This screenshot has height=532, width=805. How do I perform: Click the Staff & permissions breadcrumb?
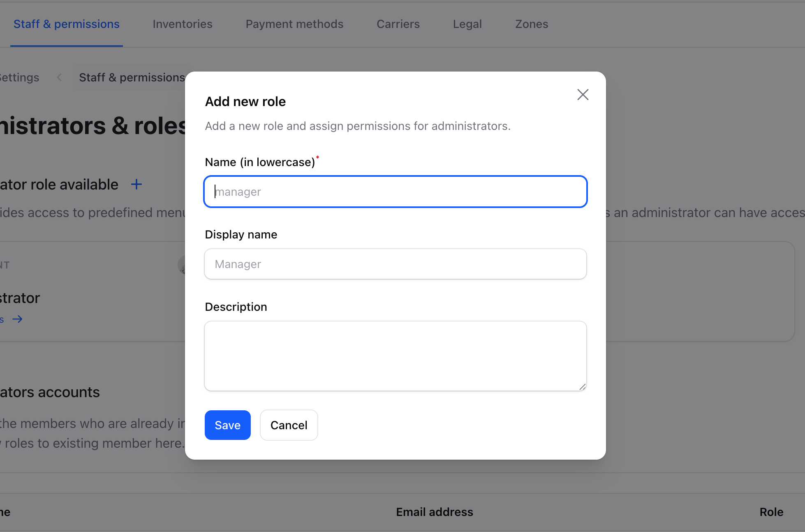pyautogui.click(x=132, y=77)
